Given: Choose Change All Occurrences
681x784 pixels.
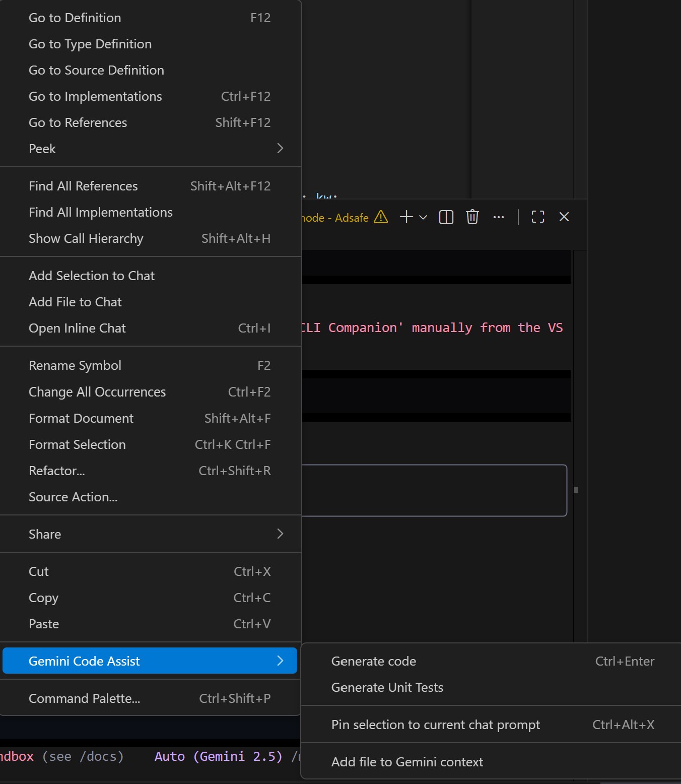Looking at the screenshot, I should click(150, 392).
